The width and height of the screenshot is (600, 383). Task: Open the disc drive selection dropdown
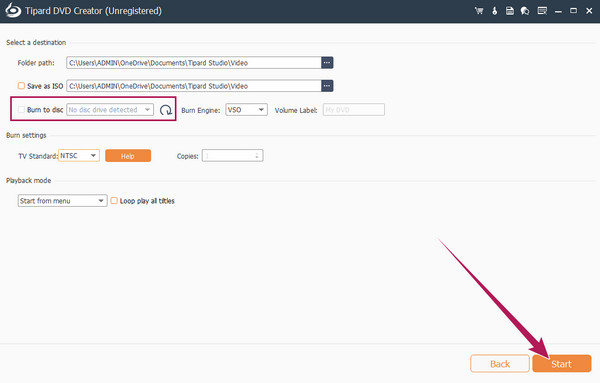click(110, 110)
